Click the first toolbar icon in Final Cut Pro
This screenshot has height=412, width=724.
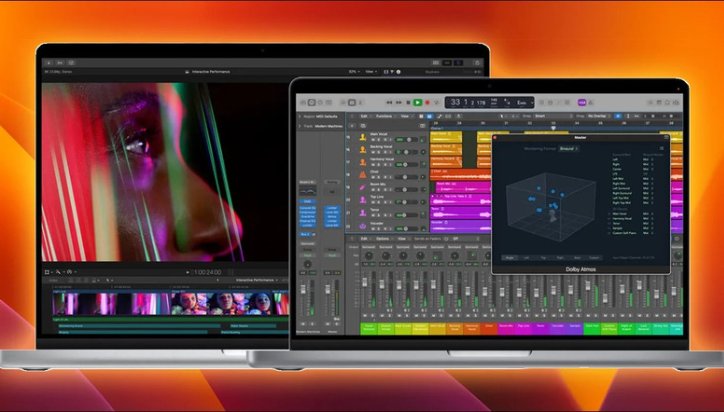pos(49,63)
